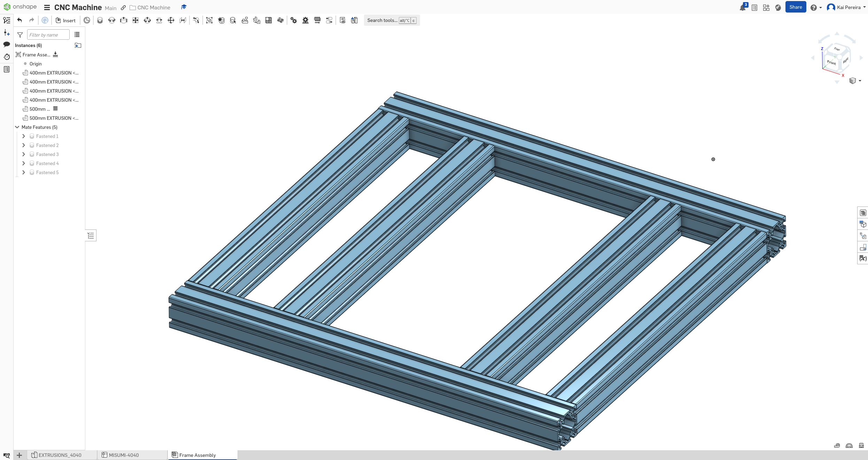Toggle follow mode beside the redo button
The height and width of the screenshot is (460, 868).
tap(45, 20)
